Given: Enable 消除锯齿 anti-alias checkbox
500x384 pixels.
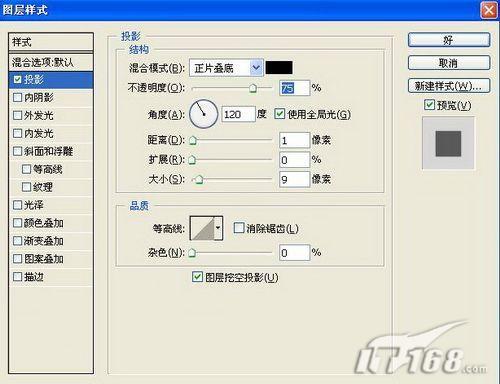Looking at the screenshot, I should click(239, 228).
